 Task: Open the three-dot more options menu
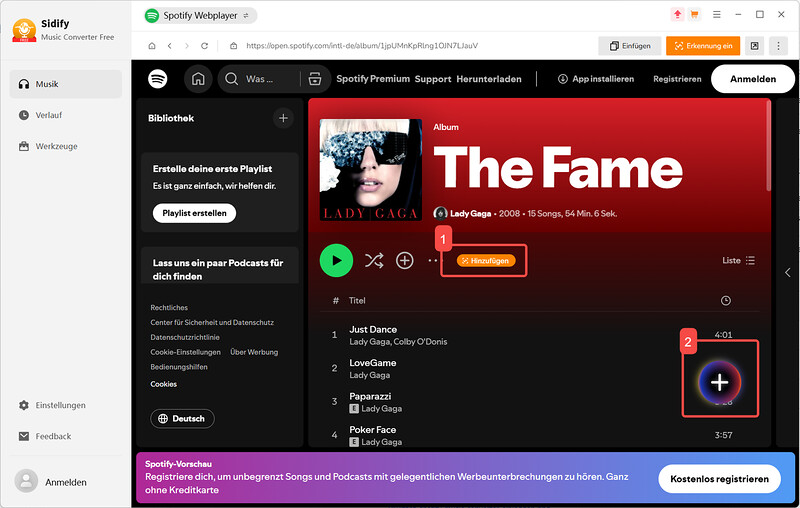tap(778, 46)
